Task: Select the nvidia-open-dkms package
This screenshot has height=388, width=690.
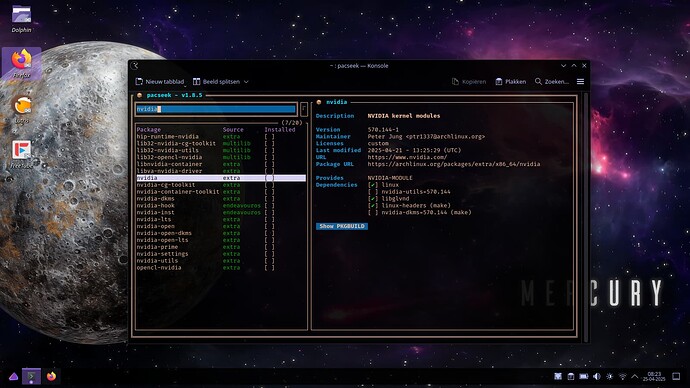Action: (221, 233)
